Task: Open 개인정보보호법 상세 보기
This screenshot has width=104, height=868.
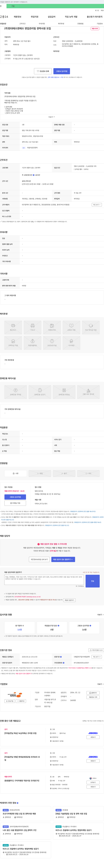Action: click(39, 559)
